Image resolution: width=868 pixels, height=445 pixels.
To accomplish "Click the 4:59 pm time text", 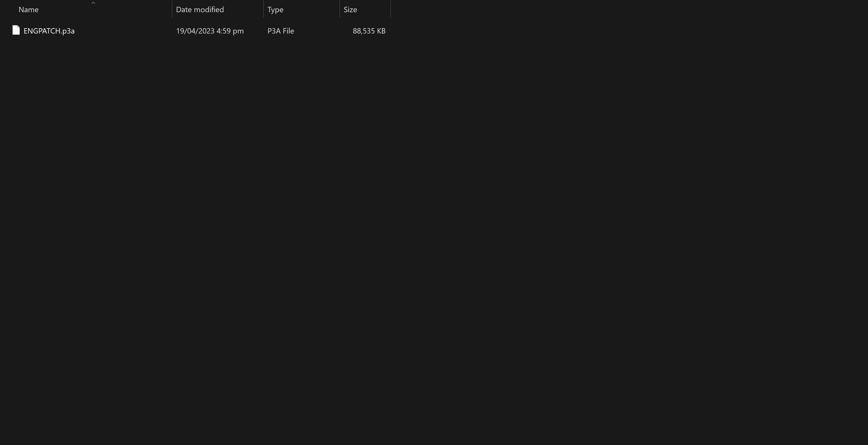I will tap(230, 31).
